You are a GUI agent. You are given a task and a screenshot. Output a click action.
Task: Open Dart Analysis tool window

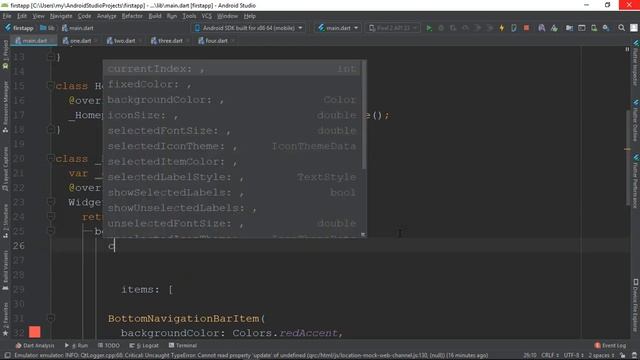[x=34, y=345]
